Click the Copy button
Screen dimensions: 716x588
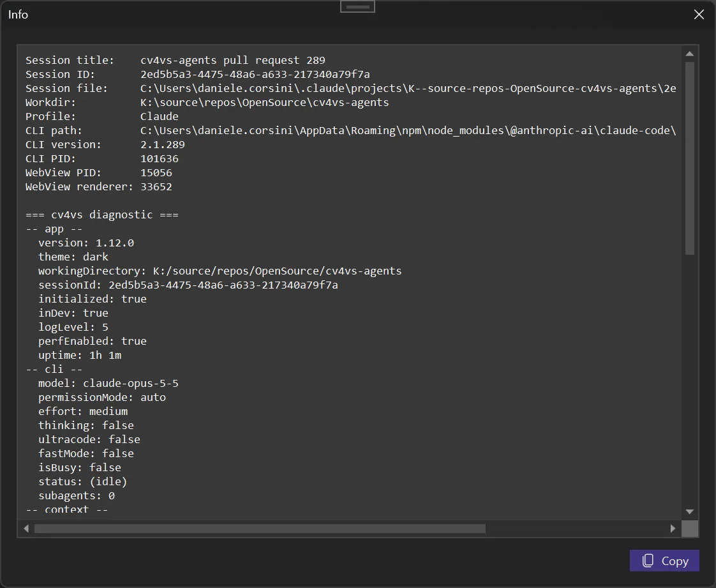(x=664, y=561)
